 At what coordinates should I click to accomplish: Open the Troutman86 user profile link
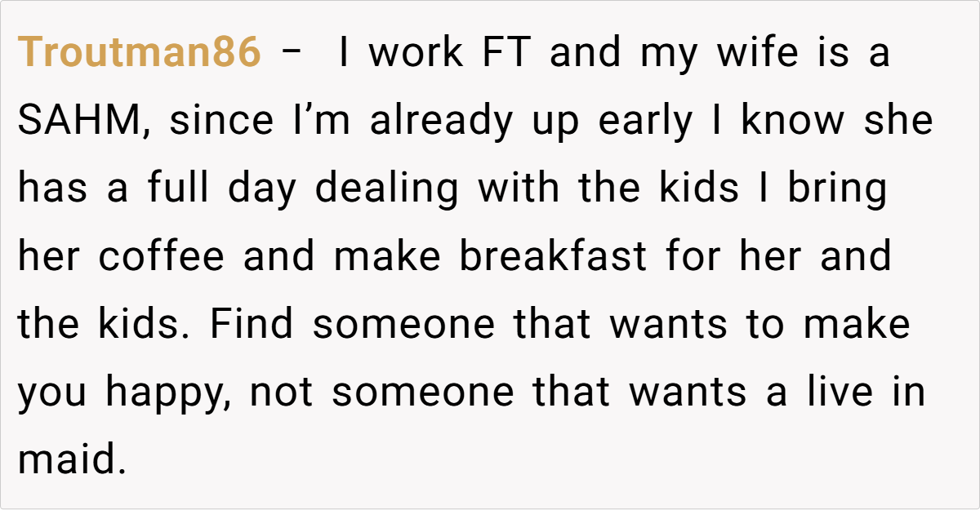(139, 55)
